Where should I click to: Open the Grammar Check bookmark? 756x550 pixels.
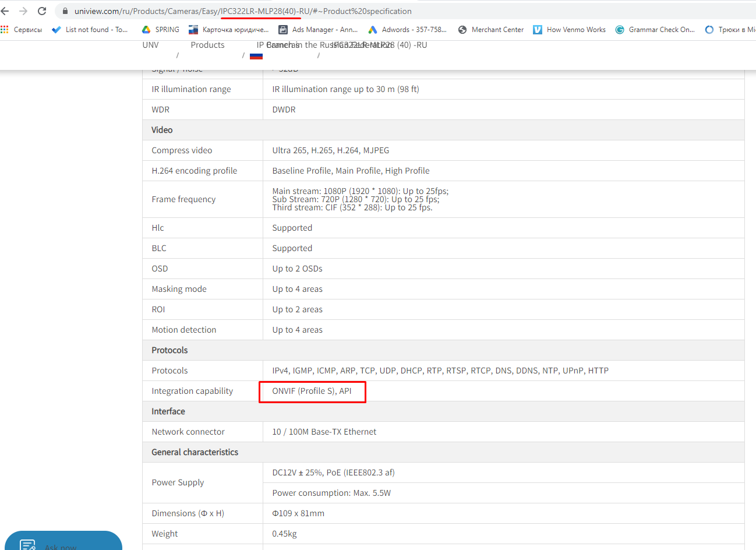tap(655, 30)
